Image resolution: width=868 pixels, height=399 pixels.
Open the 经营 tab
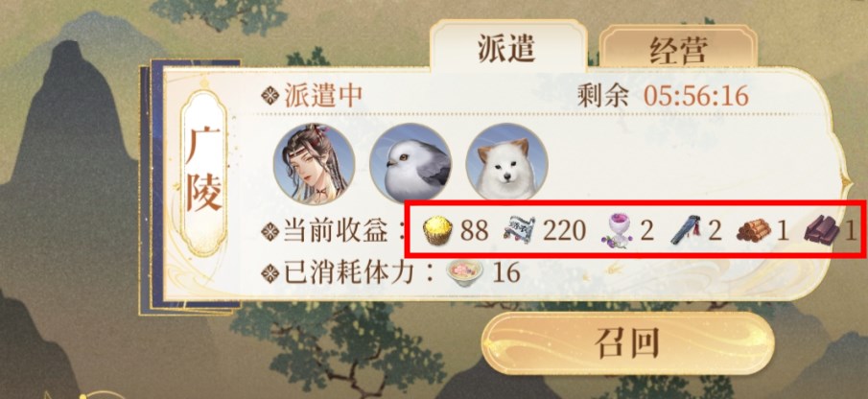tap(678, 49)
